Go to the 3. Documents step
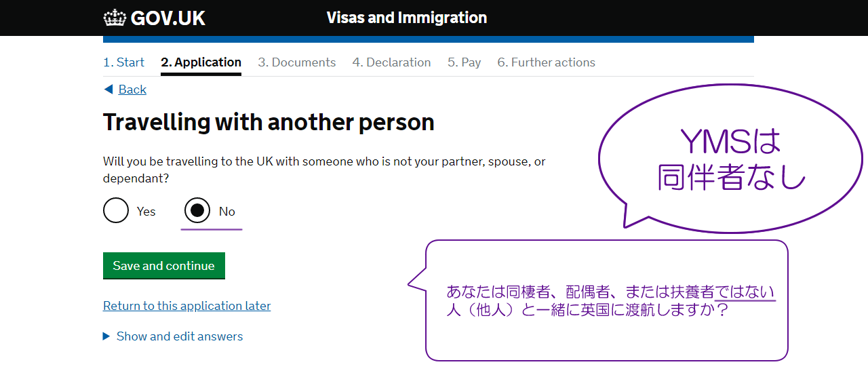Screen dimensions: 868x373 pos(297,62)
